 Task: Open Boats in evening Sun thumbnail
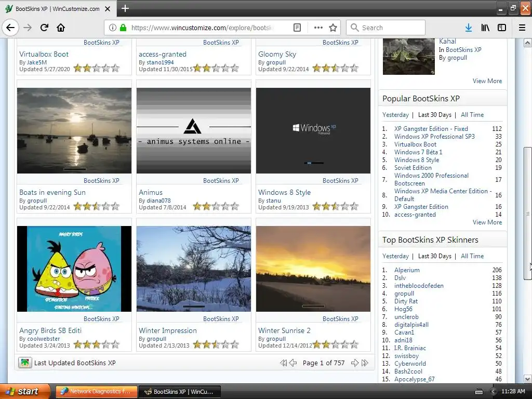pos(74,130)
